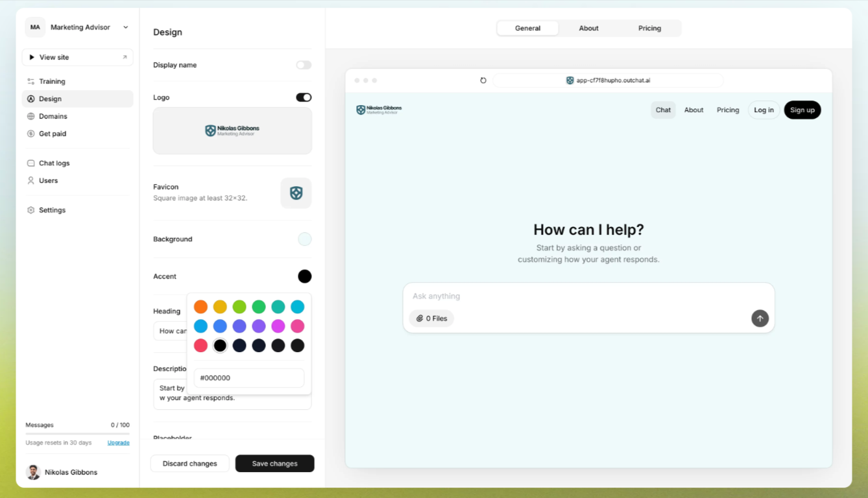The image size is (868, 498).
Task: Click Save changes button
Action: click(x=274, y=464)
